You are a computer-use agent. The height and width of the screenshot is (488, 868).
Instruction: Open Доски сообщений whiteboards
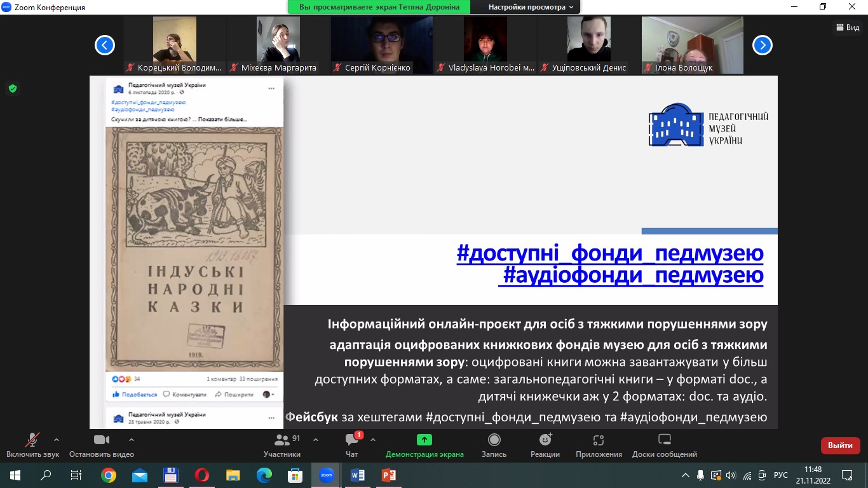point(664,445)
